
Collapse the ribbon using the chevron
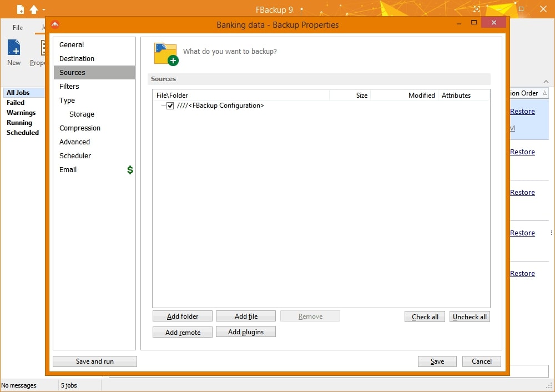(x=546, y=82)
